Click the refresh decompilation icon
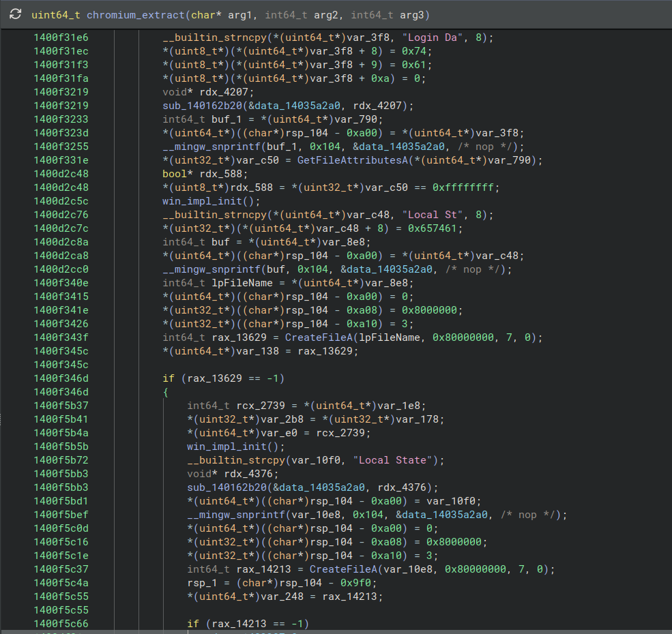This screenshot has height=634, width=672. click(16, 14)
